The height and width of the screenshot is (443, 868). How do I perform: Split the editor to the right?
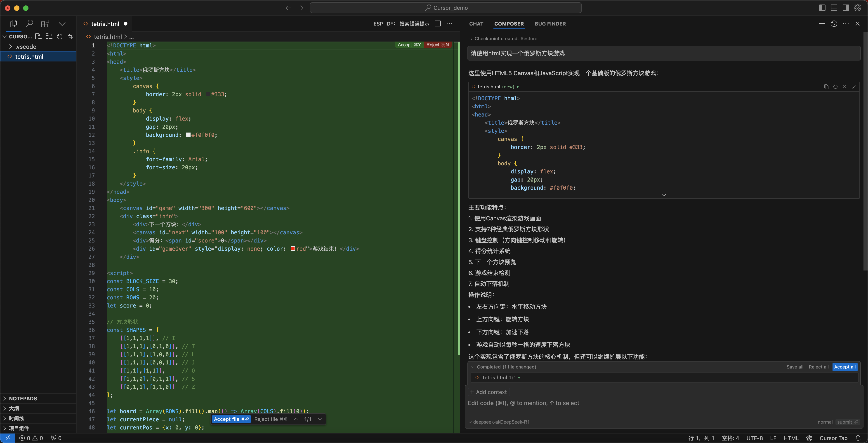coord(438,23)
